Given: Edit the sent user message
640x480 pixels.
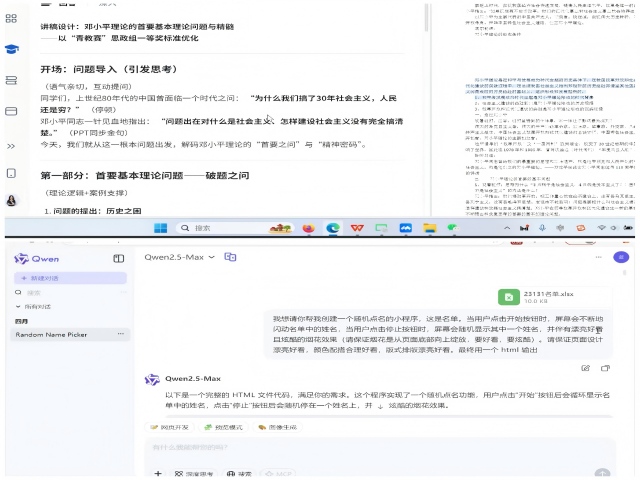Looking at the screenshot, I should tap(585, 368).
